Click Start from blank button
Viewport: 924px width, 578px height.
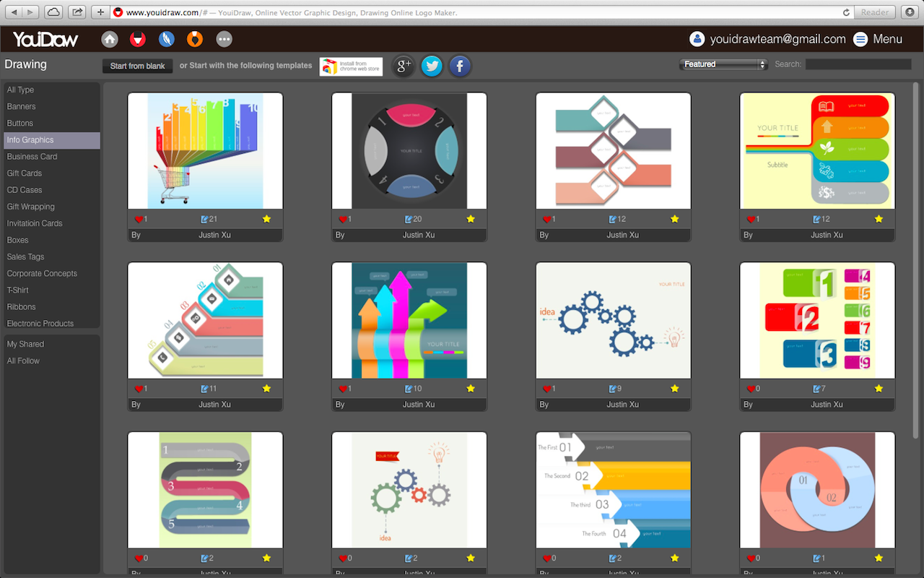[138, 66]
